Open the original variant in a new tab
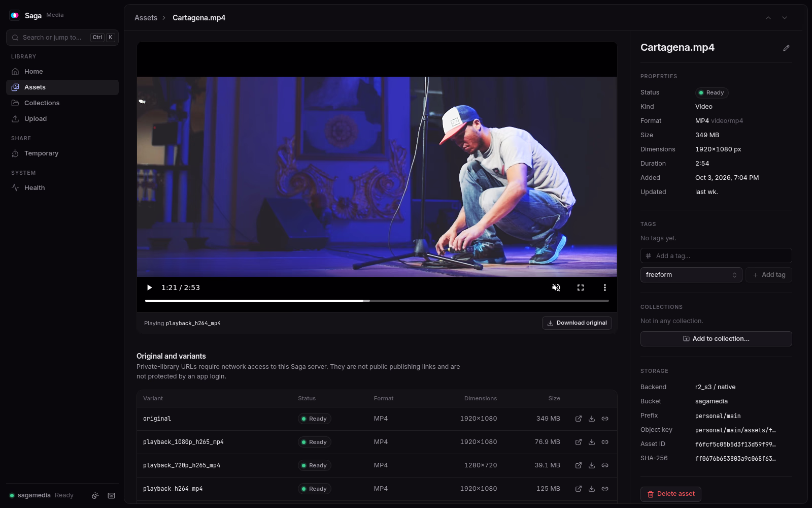 point(579,419)
